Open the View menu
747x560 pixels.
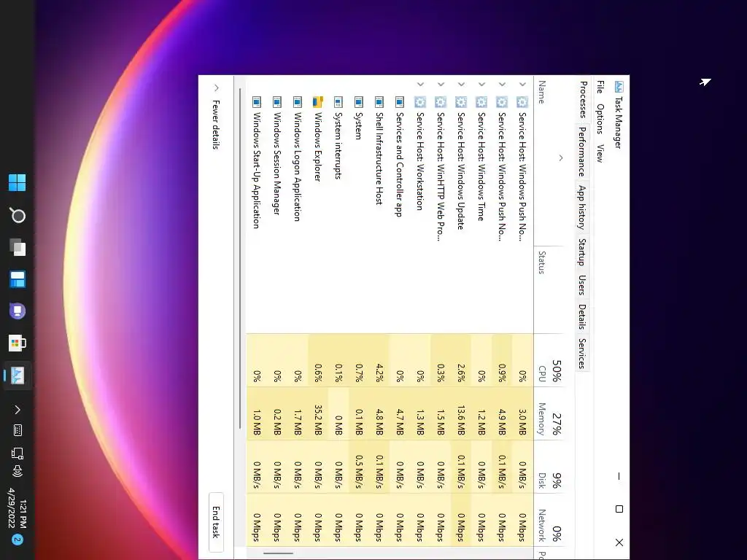point(600,153)
